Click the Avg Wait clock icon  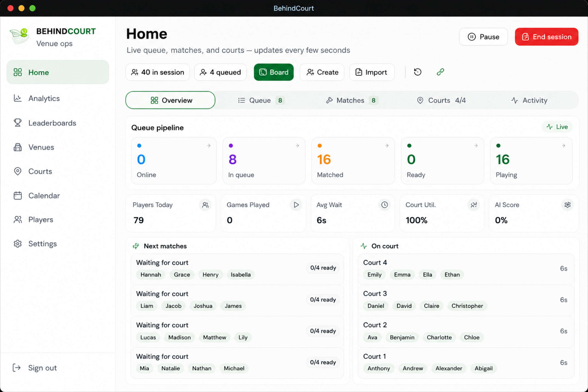pos(384,205)
